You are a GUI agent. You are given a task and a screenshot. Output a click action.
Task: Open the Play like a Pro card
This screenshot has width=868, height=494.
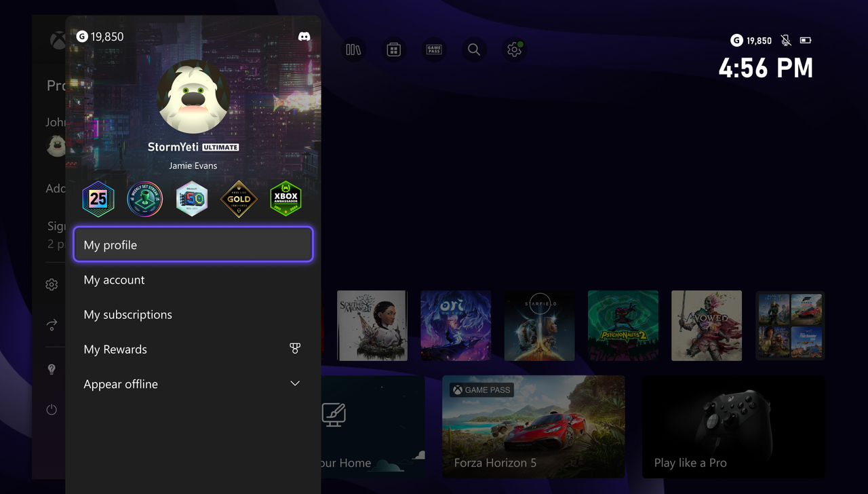(734, 426)
